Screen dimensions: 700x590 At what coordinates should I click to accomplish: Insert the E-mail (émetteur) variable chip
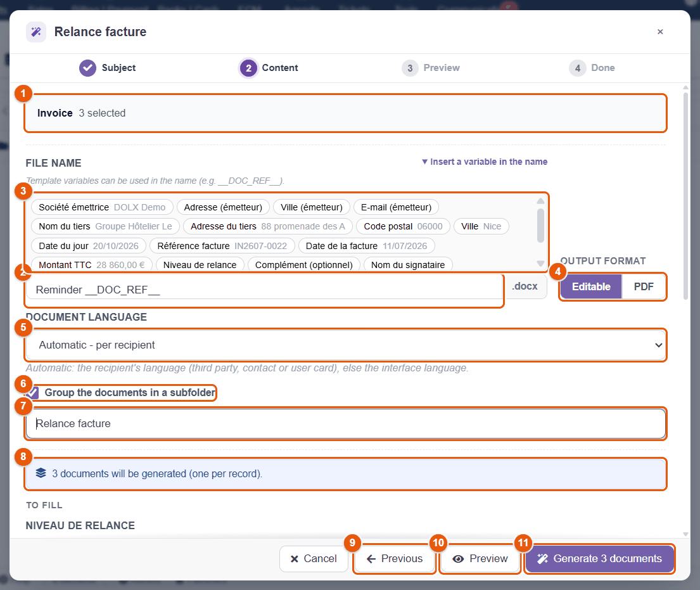[x=396, y=207]
